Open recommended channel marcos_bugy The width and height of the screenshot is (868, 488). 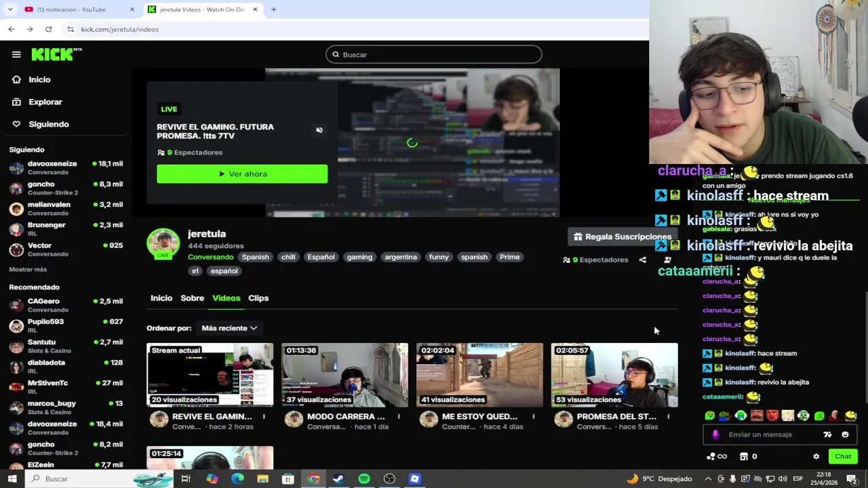click(x=65, y=407)
